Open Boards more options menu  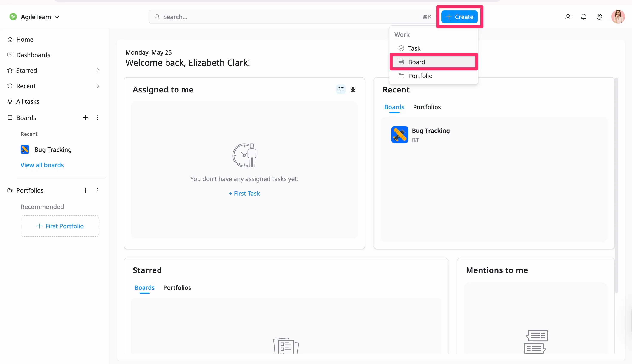[97, 118]
